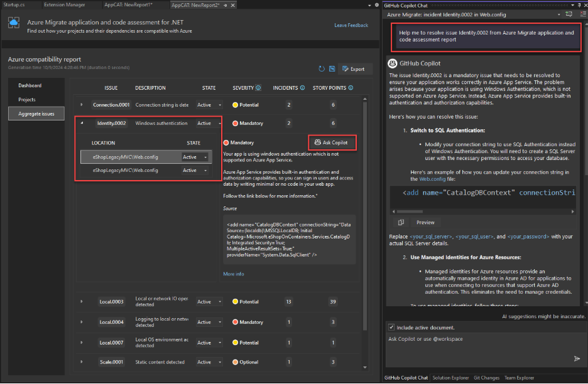Click the save report icon beside refresh
This screenshot has width=588, height=384.
point(332,69)
